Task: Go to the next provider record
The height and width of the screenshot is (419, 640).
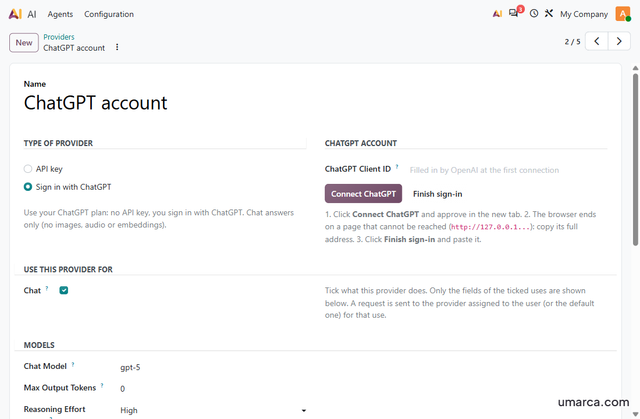Action: coord(619,41)
